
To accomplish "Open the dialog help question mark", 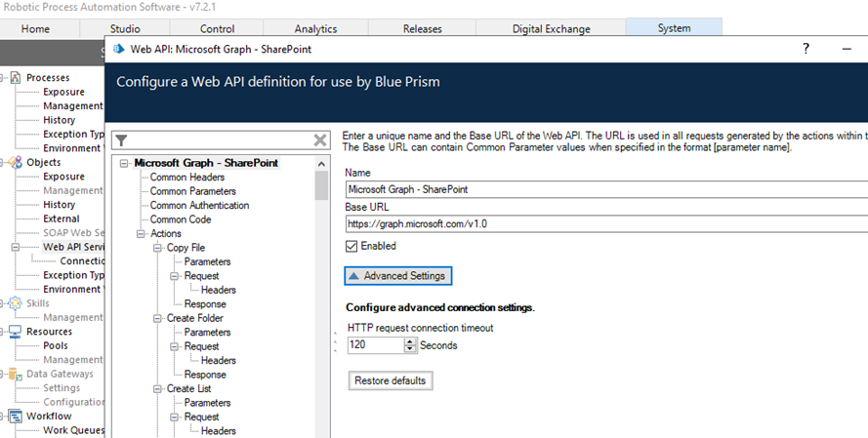I will (806, 49).
